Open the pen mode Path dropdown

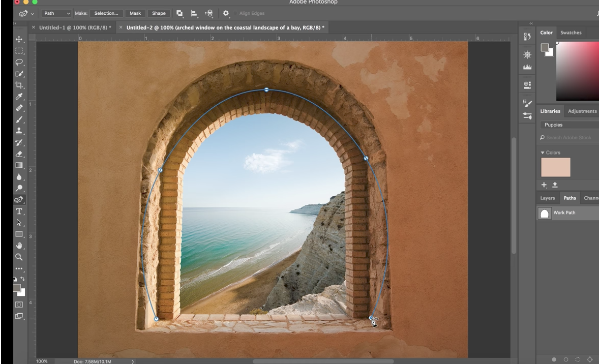(56, 13)
